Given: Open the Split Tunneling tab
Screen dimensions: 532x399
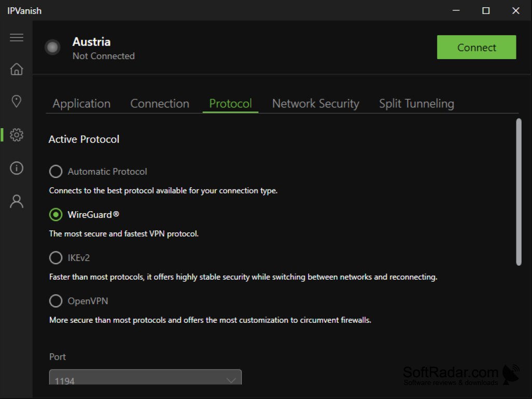Looking at the screenshot, I should (416, 103).
